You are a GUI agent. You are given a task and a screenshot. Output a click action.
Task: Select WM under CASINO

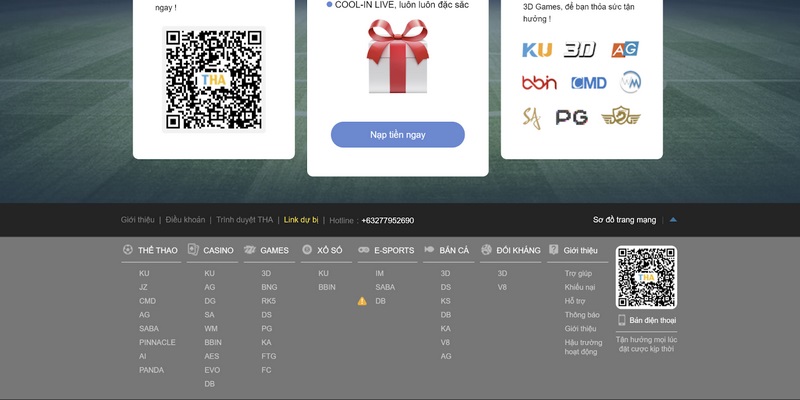coord(211,329)
